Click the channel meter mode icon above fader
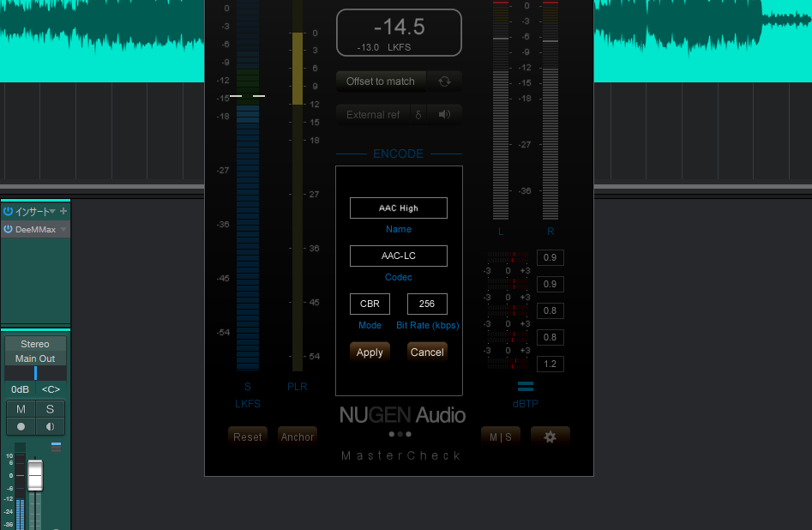Image resolution: width=812 pixels, height=530 pixels. click(x=56, y=447)
